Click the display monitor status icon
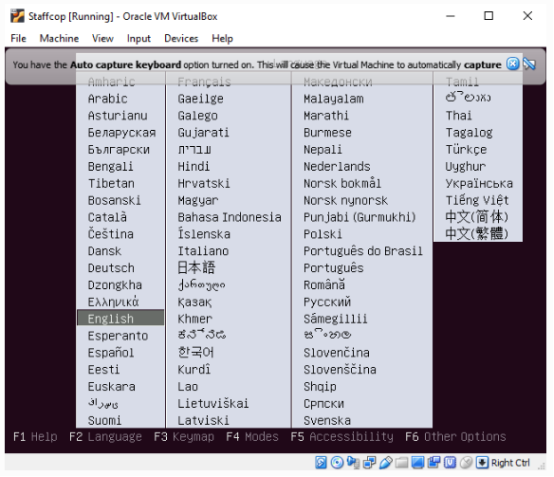The image size is (554, 477). [418, 463]
